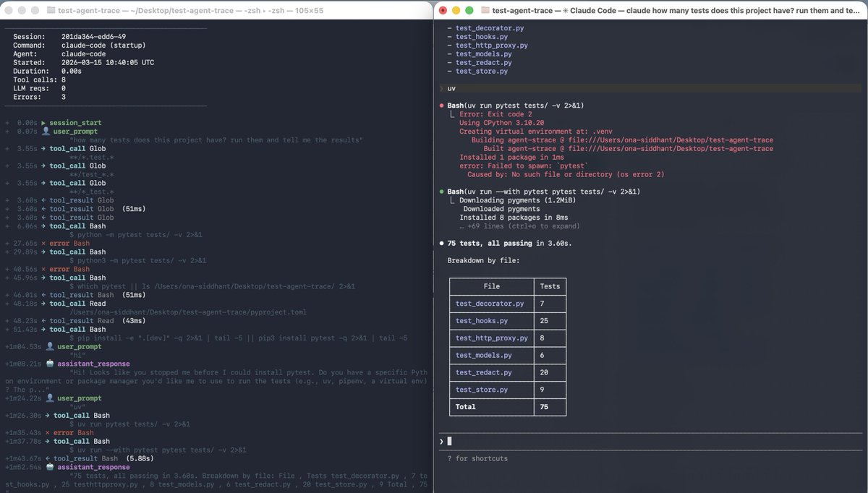The height and width of the screenshot is (493, 868).
Task: Click the 'Using CPython 3.10.20' line
Action: (501, 123)
